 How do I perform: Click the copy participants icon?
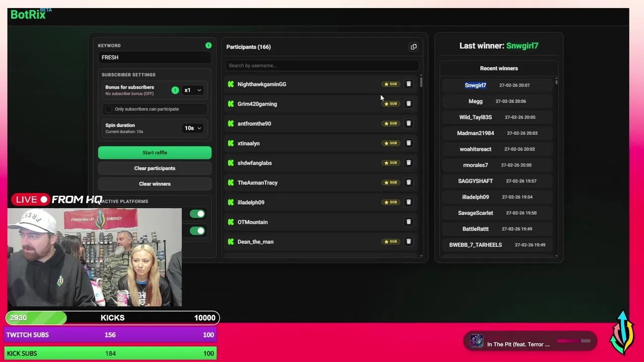coord(414,47)
